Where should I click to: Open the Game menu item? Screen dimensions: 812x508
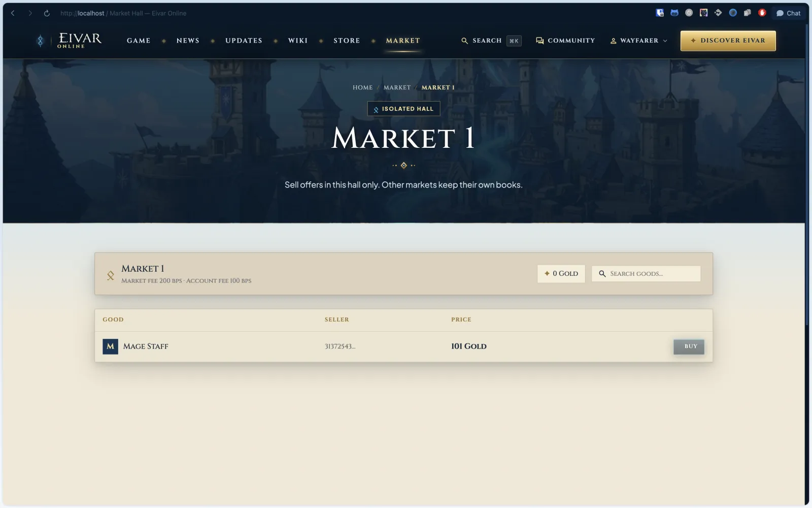point(139,41)
